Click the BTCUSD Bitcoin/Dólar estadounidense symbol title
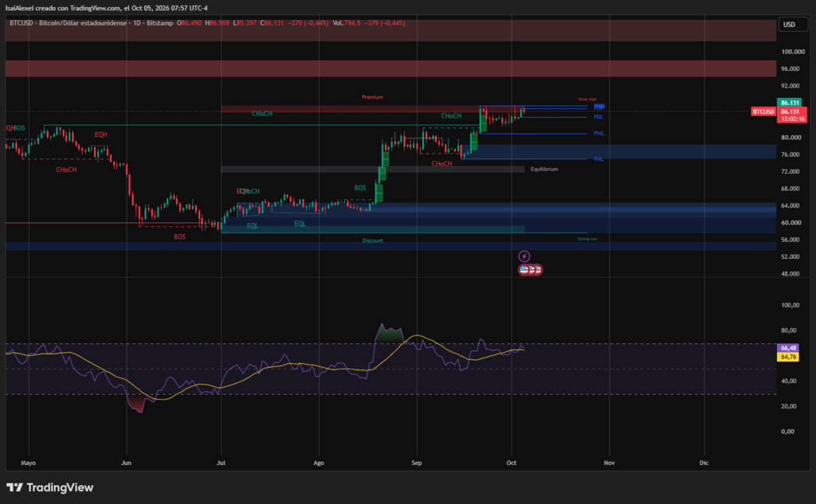The height and width of the screenshot is (504, 816). click(68, 23)
